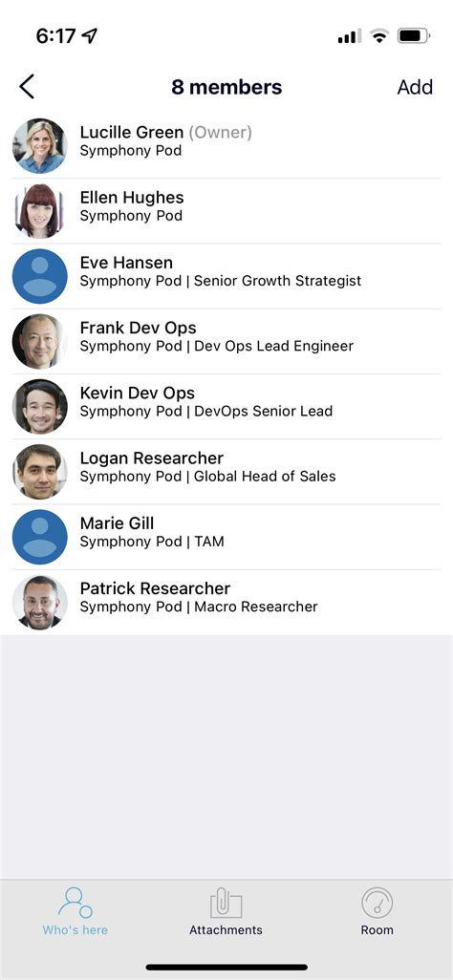This screenshot has height=980, width=453.
Task: Open Patrick Researcher's profile photo
Action: (x=40, y=602)
